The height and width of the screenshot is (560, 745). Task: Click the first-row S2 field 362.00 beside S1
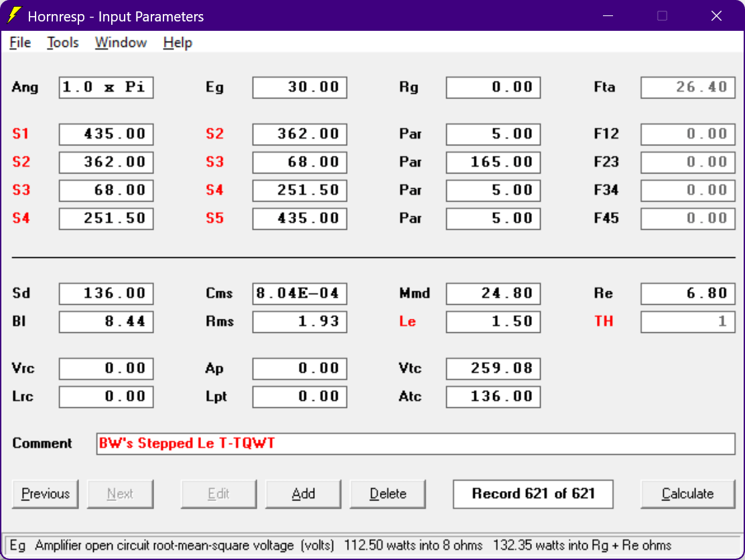299,134
